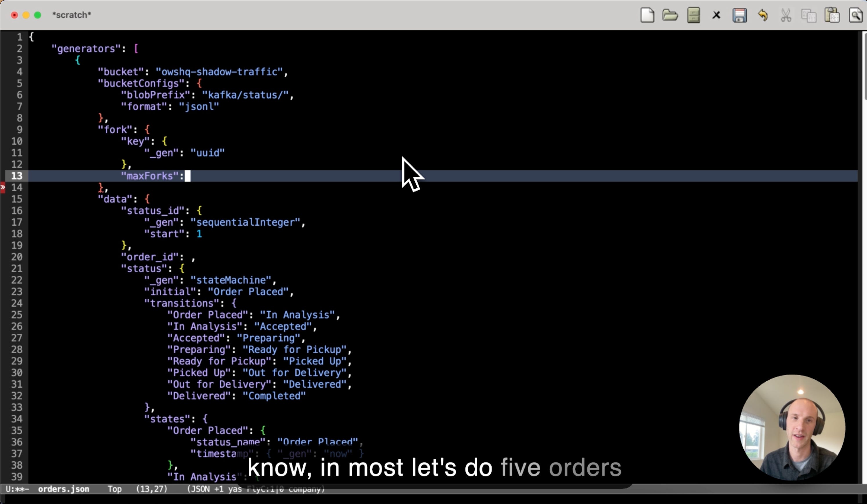
Task: Open search with the magnifier icon
Action: 855,15
